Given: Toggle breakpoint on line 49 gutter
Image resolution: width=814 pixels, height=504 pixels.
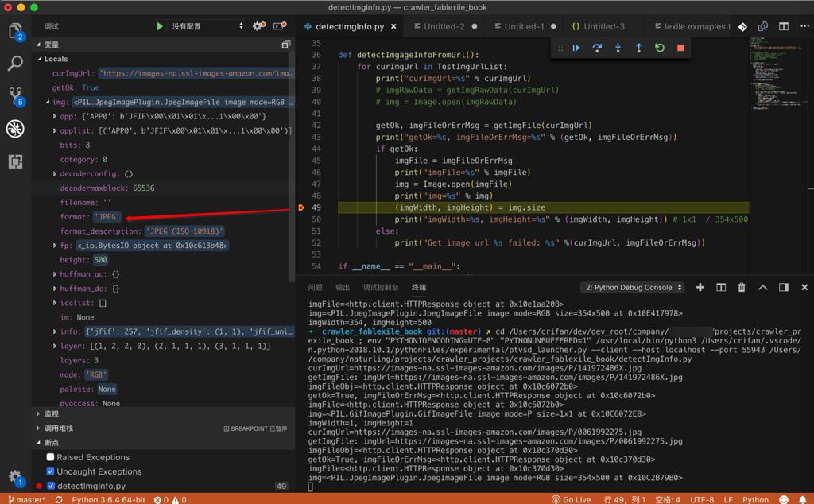Looking at the screenshot, I should point(301,207).
